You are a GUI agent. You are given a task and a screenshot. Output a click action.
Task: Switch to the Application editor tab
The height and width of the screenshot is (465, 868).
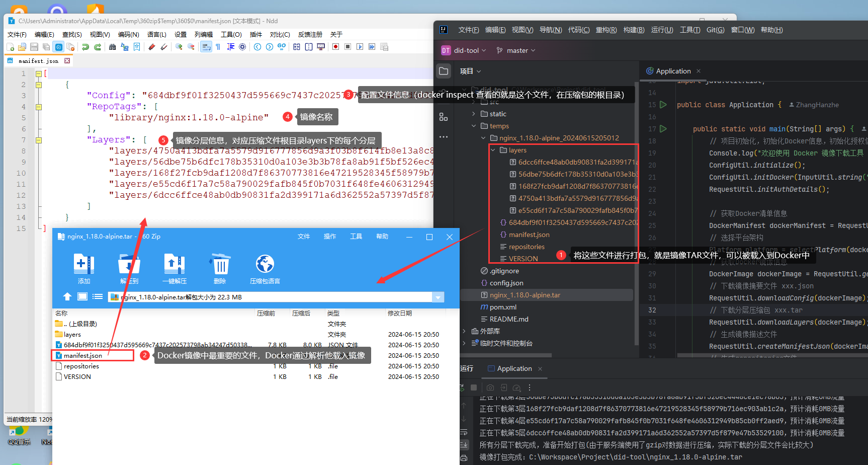[x=673, y=71]
